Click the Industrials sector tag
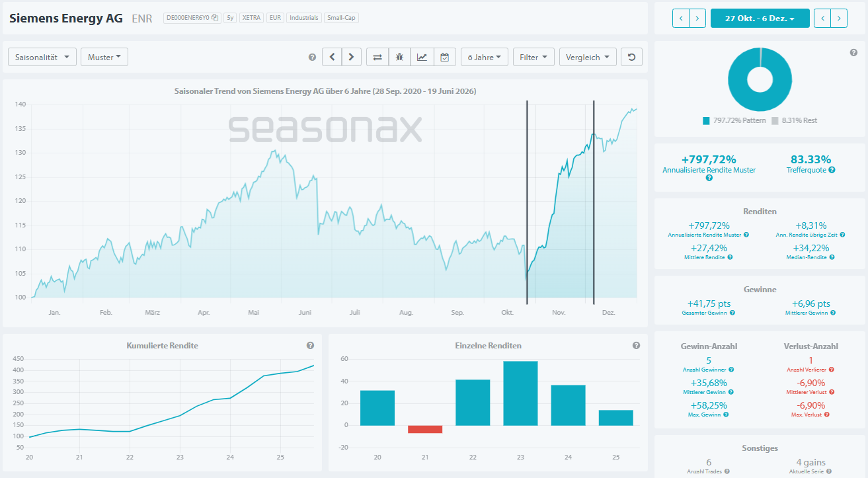 304,18
